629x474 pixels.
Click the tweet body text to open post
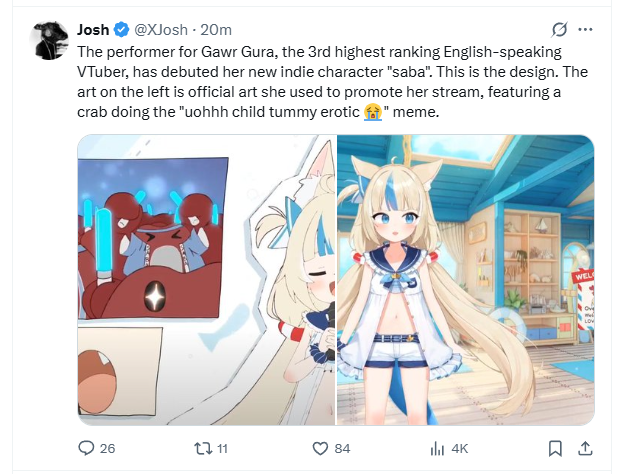(x=333, y=82)
